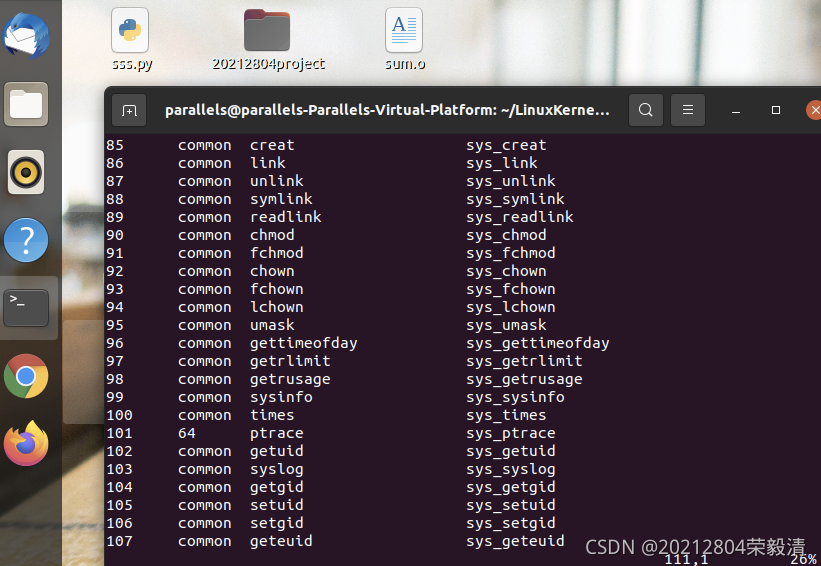Click 'sys_readlink' entry text
This screenshot has height=566, width=821.
[519, 217]
